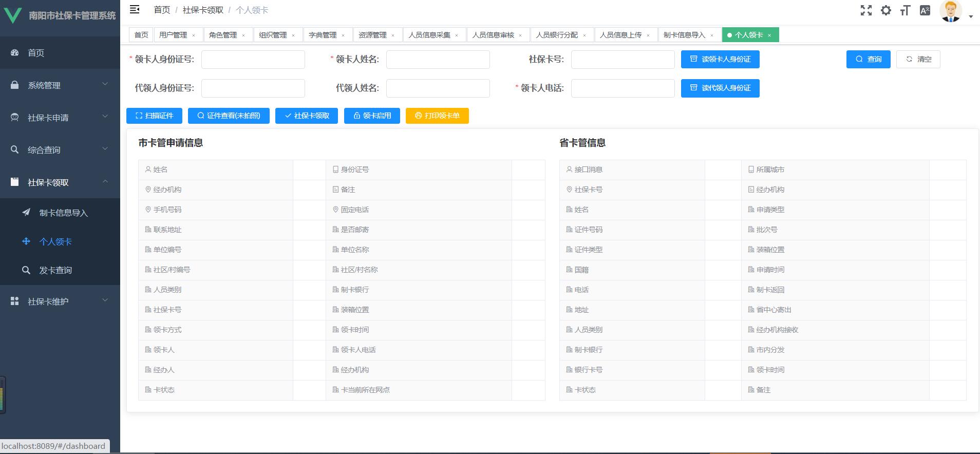This screenshot has height=454, width=980.
Task: Close the 人员信息采集 tab
Action: pyautogui.click(x=457, y=35)
